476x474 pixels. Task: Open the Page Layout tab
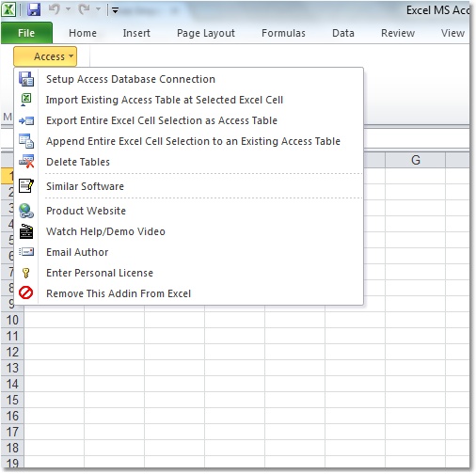pyautogui.click(x=206, y=33)
